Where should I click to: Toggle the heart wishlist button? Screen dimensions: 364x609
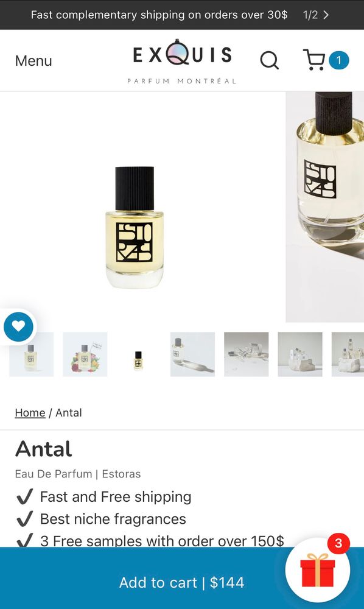18,326
